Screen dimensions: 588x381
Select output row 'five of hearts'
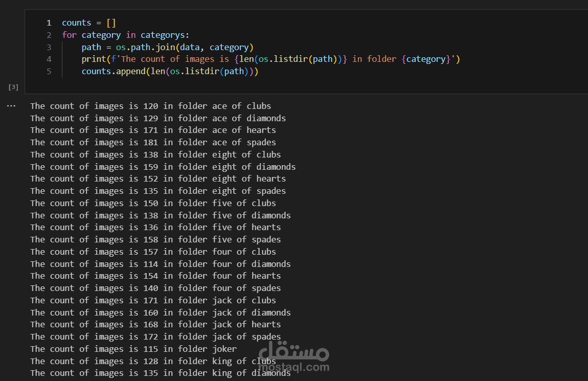(x=155, y=227)
